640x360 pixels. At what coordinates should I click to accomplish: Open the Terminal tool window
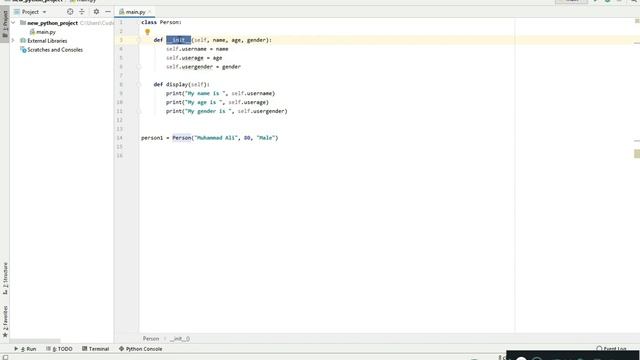tap(96, 349)
